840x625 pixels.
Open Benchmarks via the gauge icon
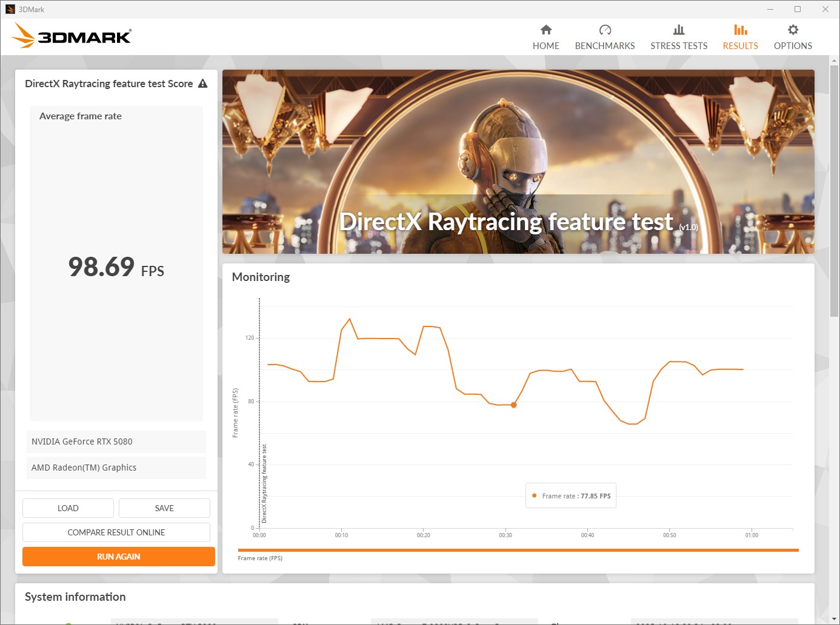coord(604,30)
